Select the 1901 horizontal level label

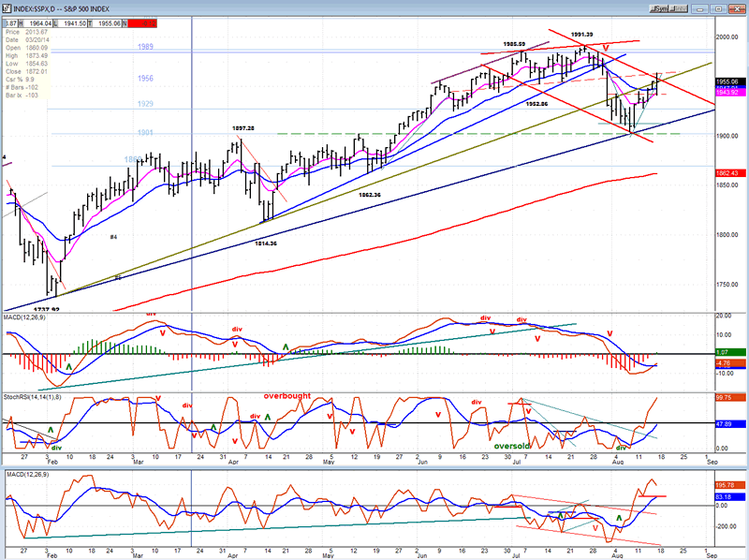click(145, 132)
